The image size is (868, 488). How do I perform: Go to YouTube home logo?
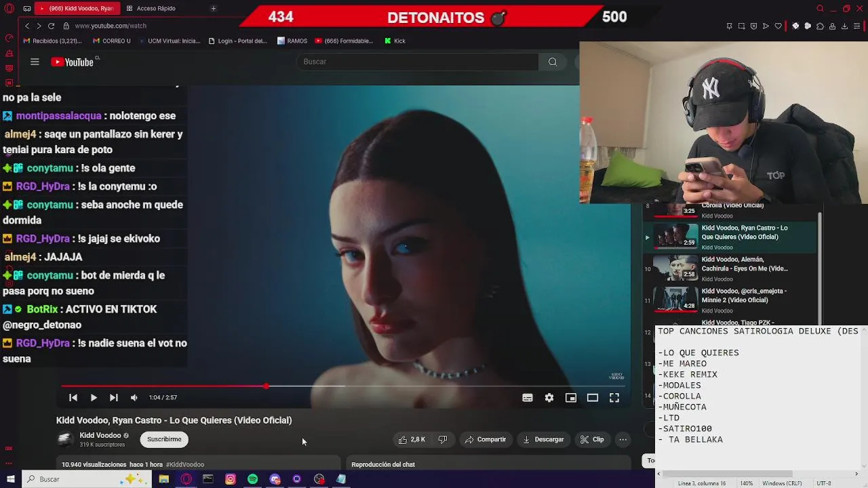point(73,62)
